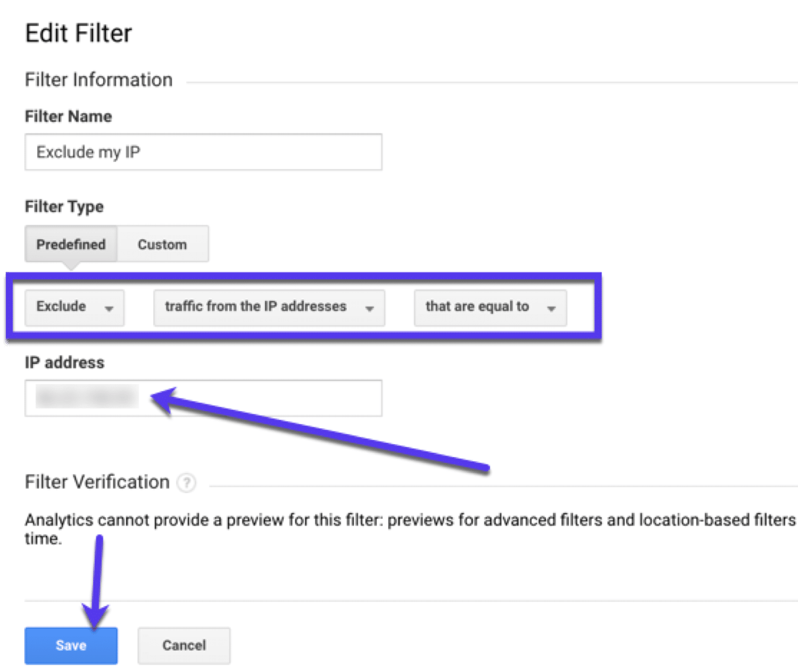Click the arrow on the IP addresses dropdown

click(370, 308)
